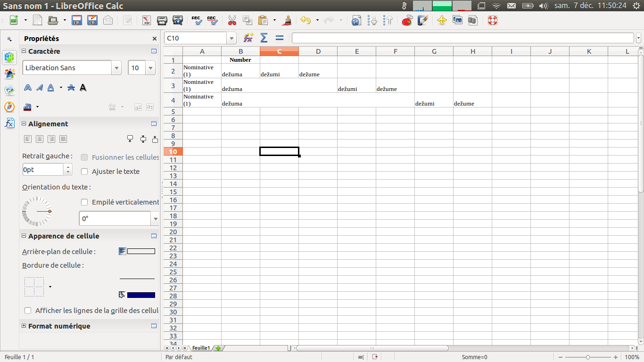This screenshot has height=362, width=644.
Task: Click the Save document icon
Action: click(x=77, y=20)
